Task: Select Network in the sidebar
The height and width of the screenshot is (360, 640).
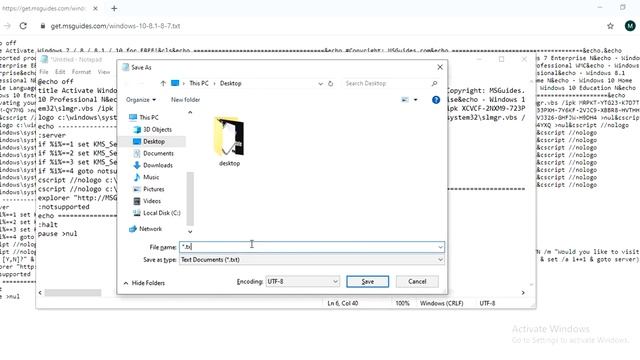Action: (x=145, y=229)
